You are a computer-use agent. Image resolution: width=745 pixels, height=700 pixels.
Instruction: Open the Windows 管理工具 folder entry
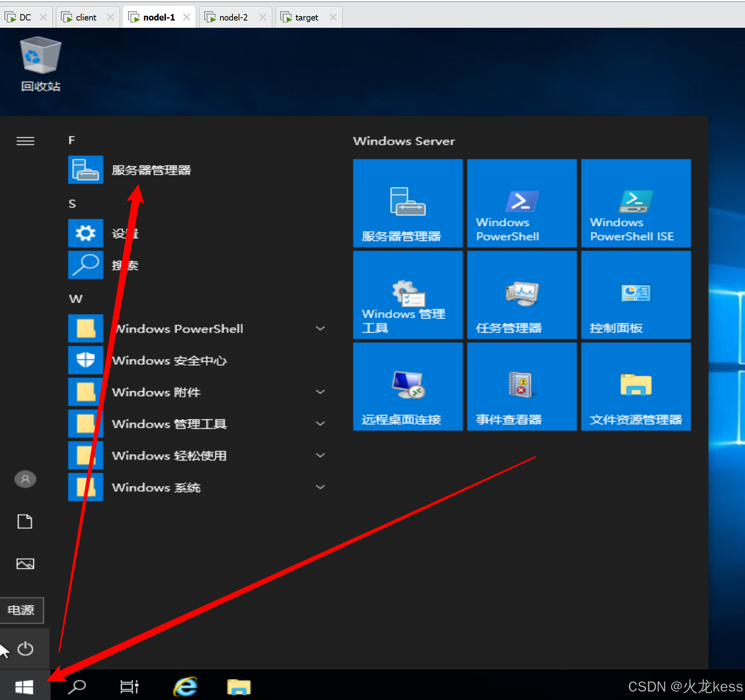pyautogui.click(x=197, y=424)
